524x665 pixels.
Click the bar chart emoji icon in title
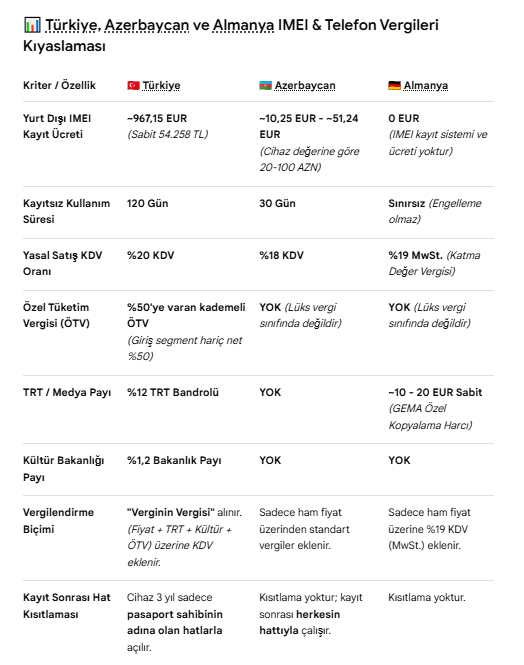coord(32,25)
